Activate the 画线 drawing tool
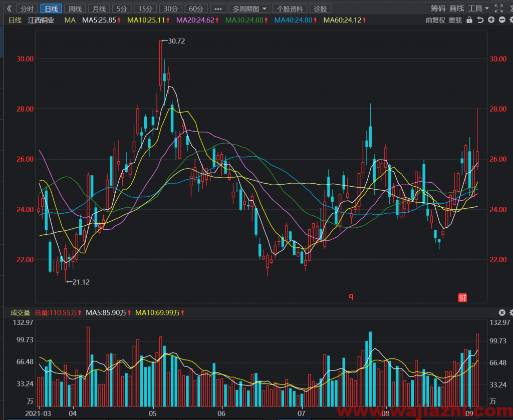The image size is (513, 420). pyautogui.click(x=457, y=9)
